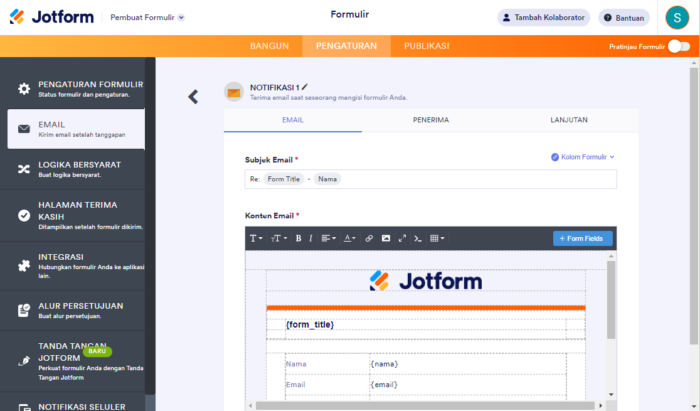Select the PENERIMA sub-tab
Image resolution: width=700 pixels, height=411 pixels.
click(x=431, y=120)
